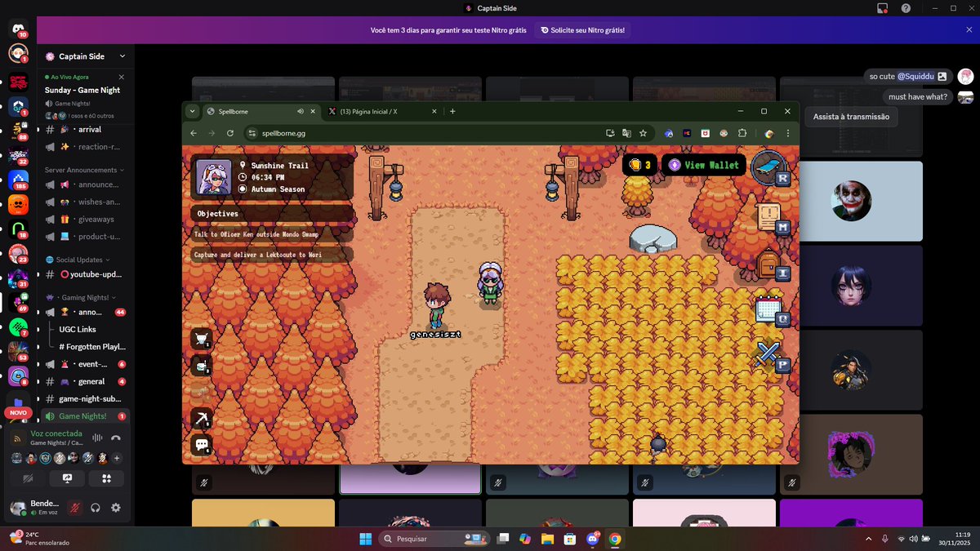Collapse the Social Updates category
The height and width of the screenshot is (551, 980).
[76, 260]
